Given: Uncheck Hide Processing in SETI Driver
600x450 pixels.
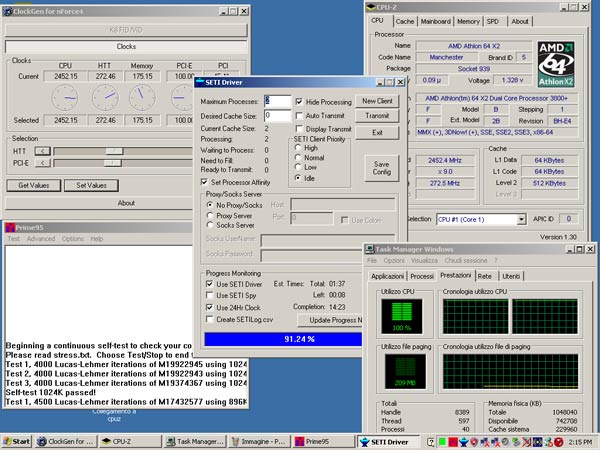Looking at the screenshot, I should [x=299, y=102].
